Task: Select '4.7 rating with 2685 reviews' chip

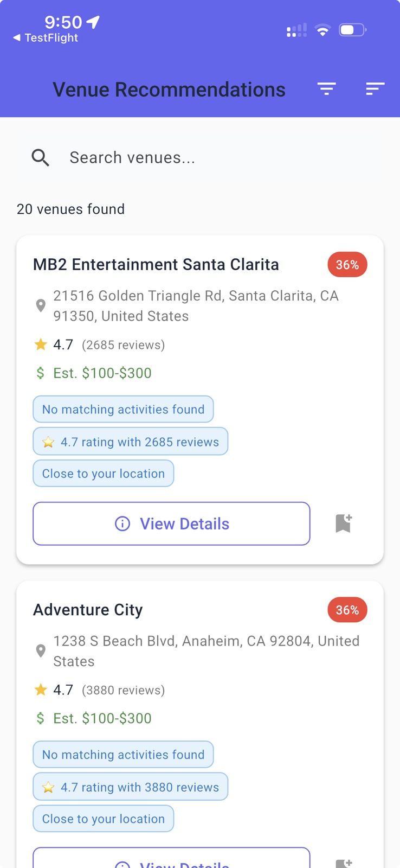Action: (x=131, y=442)
